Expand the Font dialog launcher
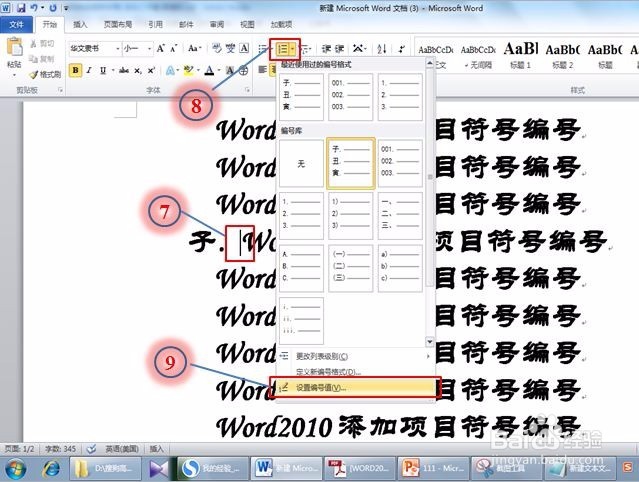The image size is (639, 482). coord(247,90)
